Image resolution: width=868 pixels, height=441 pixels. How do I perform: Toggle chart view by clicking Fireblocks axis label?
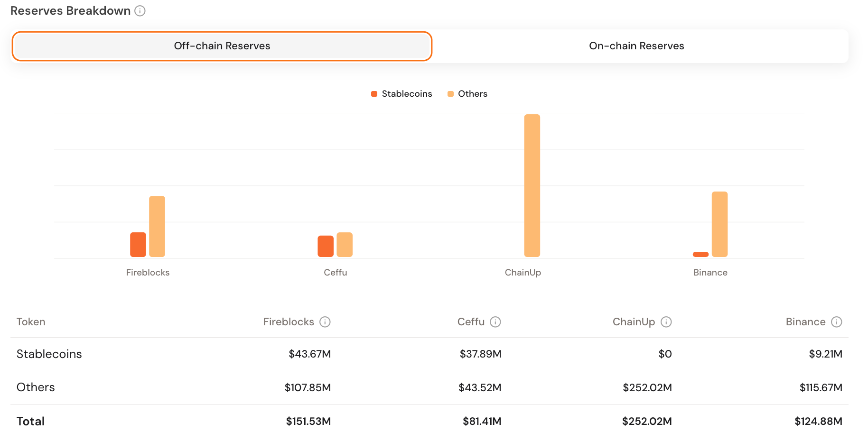coord(147,272)
